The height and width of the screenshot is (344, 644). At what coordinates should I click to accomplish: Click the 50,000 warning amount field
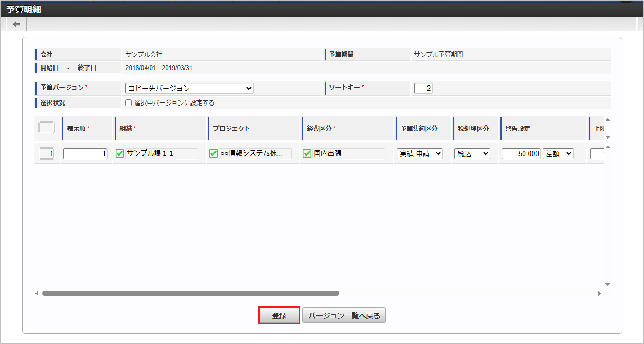[x=521, y=153]
